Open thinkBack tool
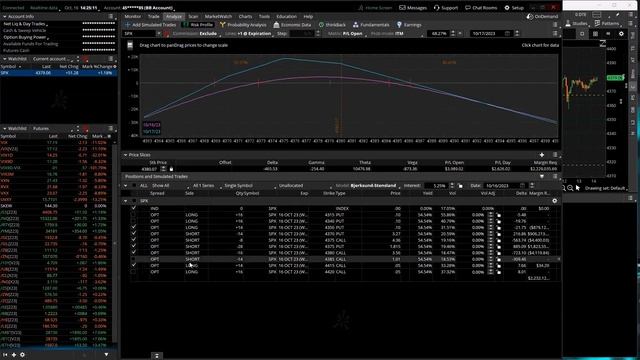Viewport: 640px width, 360px height. point(332,25)
